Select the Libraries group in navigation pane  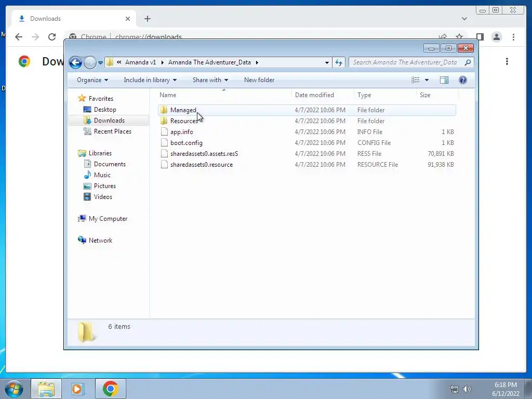(x=100, y=153)
